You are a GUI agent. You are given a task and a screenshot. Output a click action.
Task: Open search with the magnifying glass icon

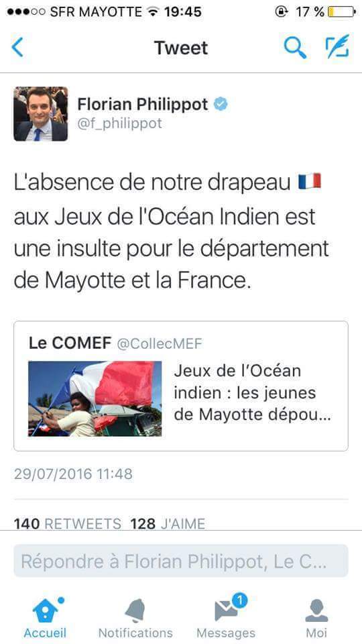coord(295,47)
